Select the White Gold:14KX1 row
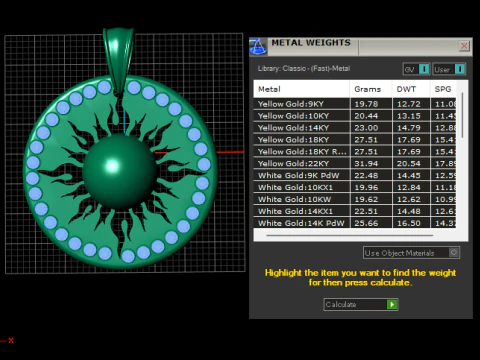Screen dimensions: 480x360 [355, 211]
